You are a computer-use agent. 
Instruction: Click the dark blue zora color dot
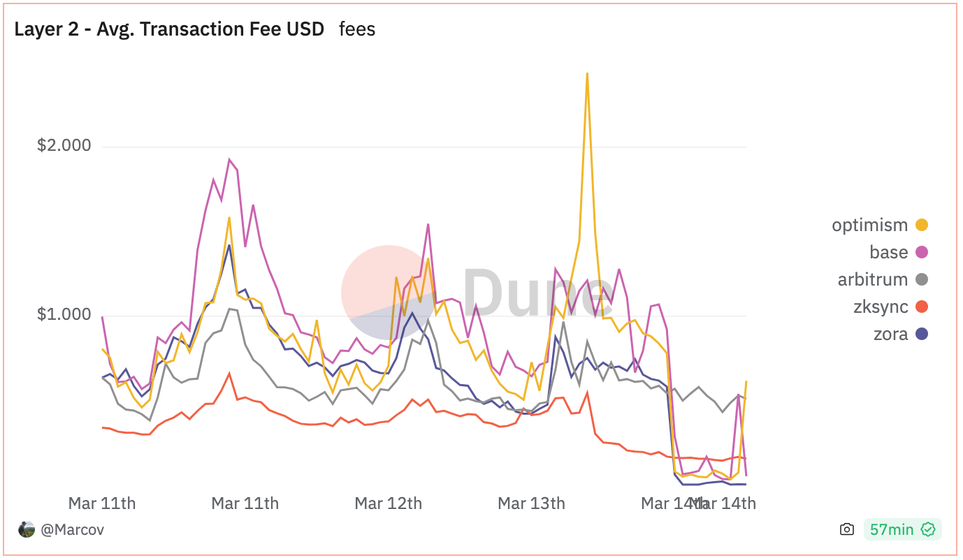(x=922, y=334)
